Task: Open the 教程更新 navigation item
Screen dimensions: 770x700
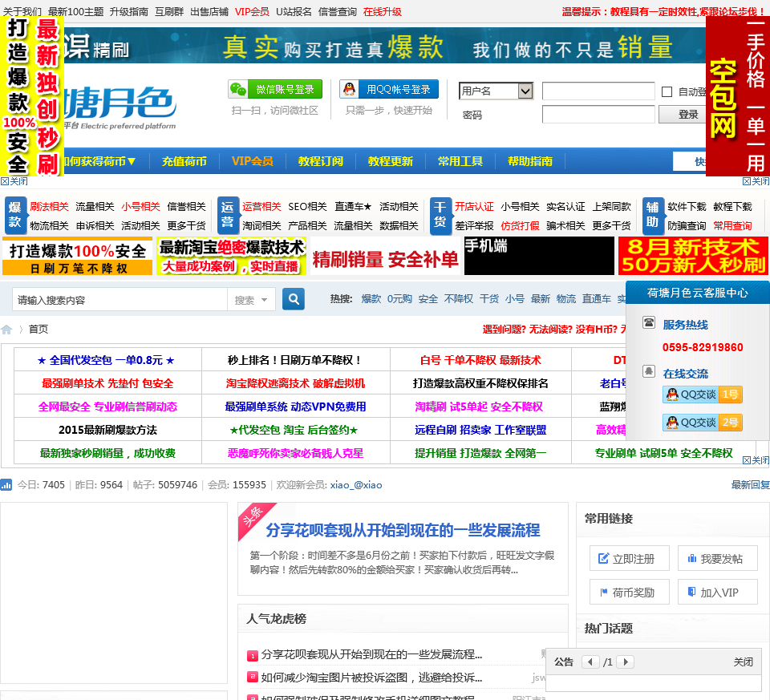Action: point(391,161)
